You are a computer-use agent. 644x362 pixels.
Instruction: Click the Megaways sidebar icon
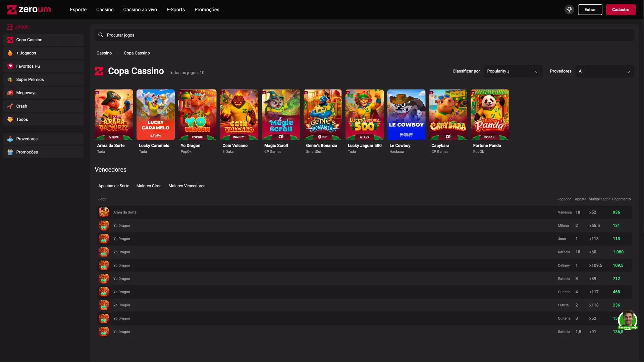point(10,93)
